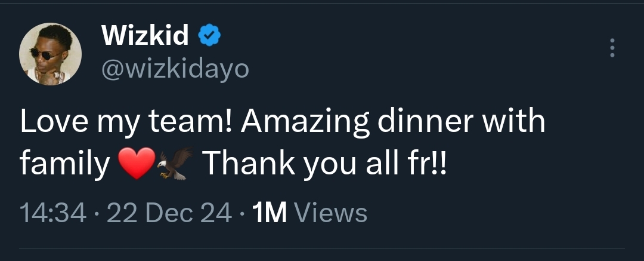This screenshot has width=644, height=261.
Task: Click the "Love my team!" text
Action: pyautogui.click(x=126, y=123)
